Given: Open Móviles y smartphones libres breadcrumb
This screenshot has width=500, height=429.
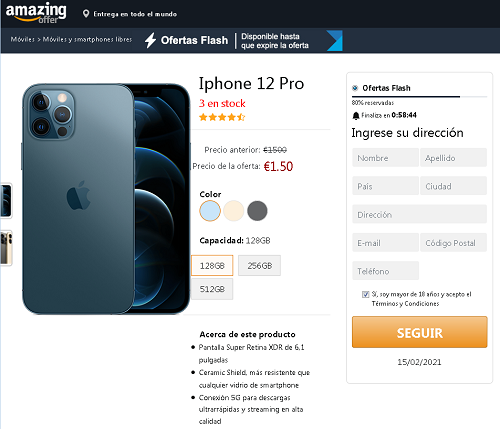Looking at the screenshot, I should click(x=87, y=39).
